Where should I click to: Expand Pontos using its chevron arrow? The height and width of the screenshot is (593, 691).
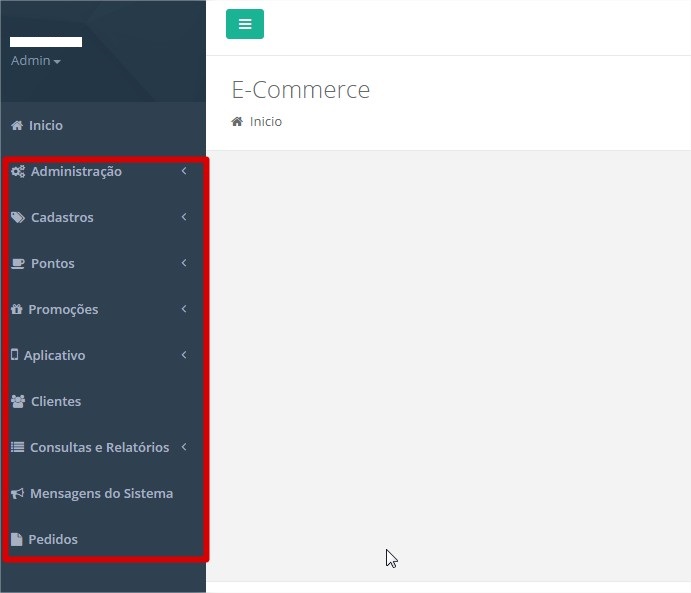coord(184,264)
